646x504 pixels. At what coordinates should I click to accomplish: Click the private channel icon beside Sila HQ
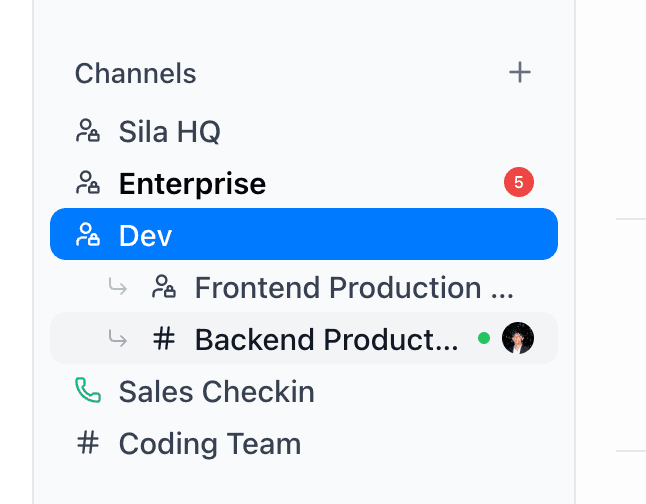[88, 131]
